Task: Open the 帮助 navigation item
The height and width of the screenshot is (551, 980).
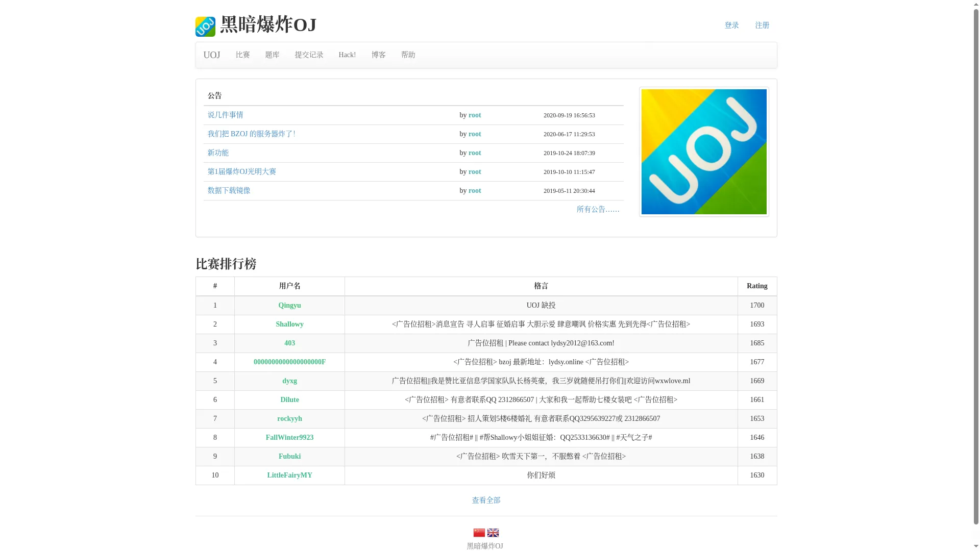Action: pos(408,55)
